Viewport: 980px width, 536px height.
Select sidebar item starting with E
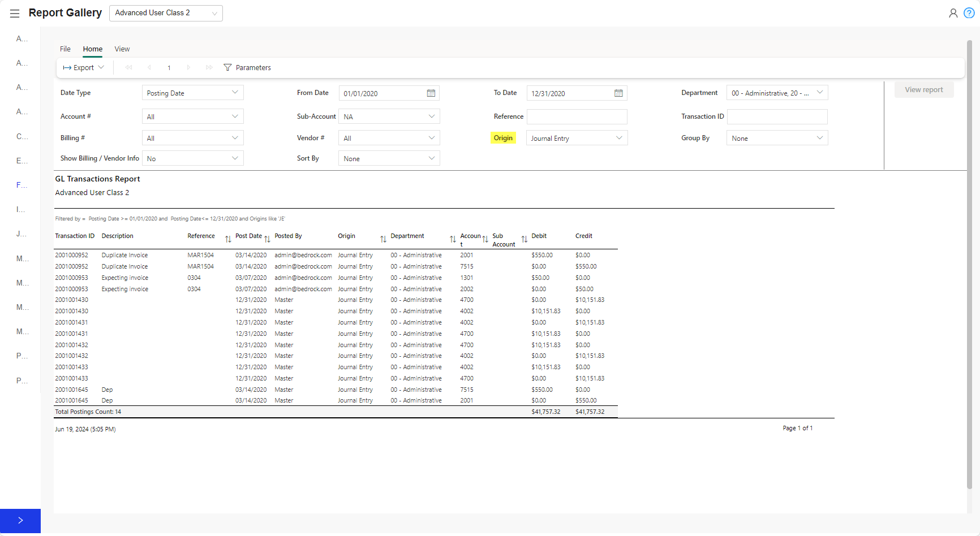tap(22, 161)
